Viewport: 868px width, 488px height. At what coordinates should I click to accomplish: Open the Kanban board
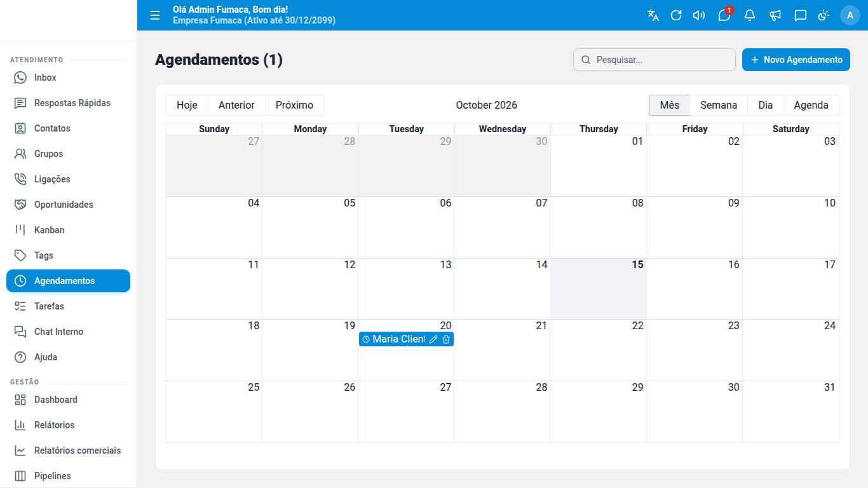click(x=68, y=230)
